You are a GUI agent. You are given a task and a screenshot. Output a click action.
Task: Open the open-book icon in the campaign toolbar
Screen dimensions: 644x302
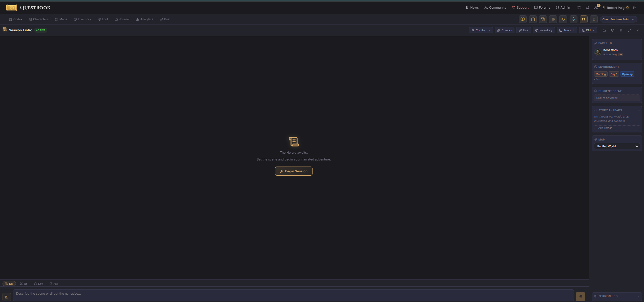click(523, 19)
